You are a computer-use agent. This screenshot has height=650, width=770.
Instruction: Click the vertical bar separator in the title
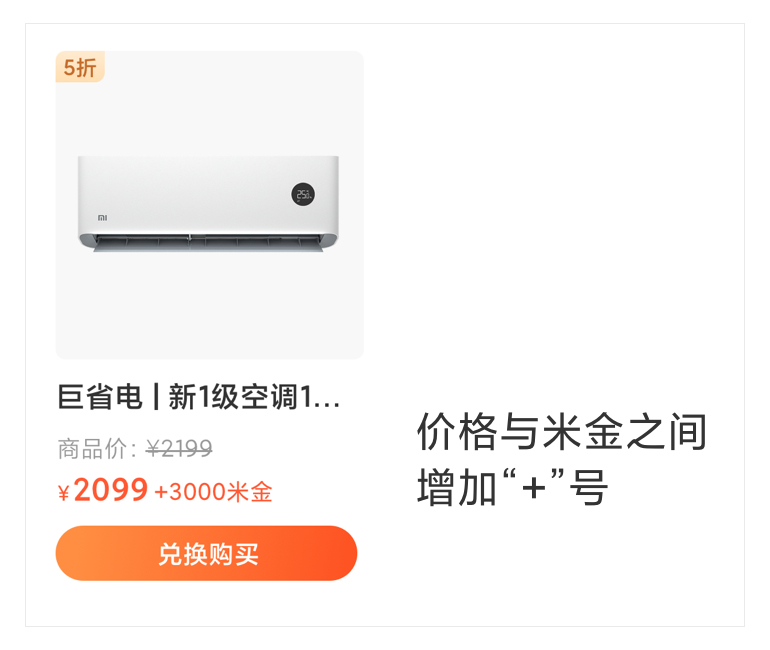coord(156,397)
